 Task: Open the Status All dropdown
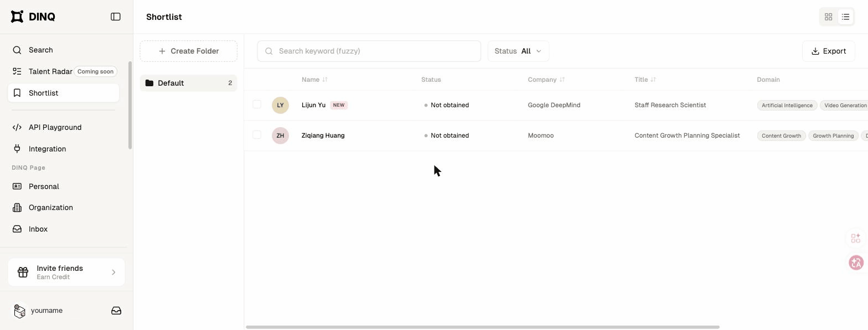click(x=518, y=51)
